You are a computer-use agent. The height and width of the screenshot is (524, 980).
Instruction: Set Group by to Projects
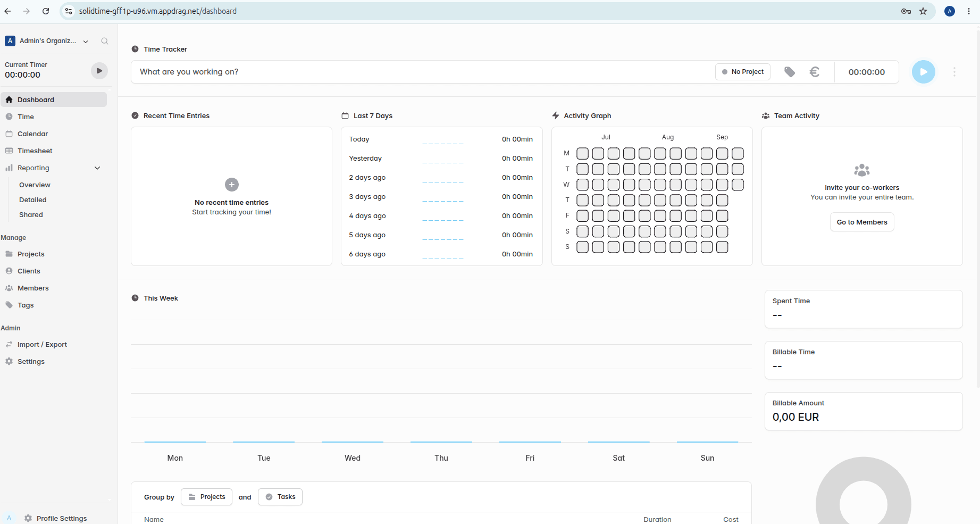[206, 497]
